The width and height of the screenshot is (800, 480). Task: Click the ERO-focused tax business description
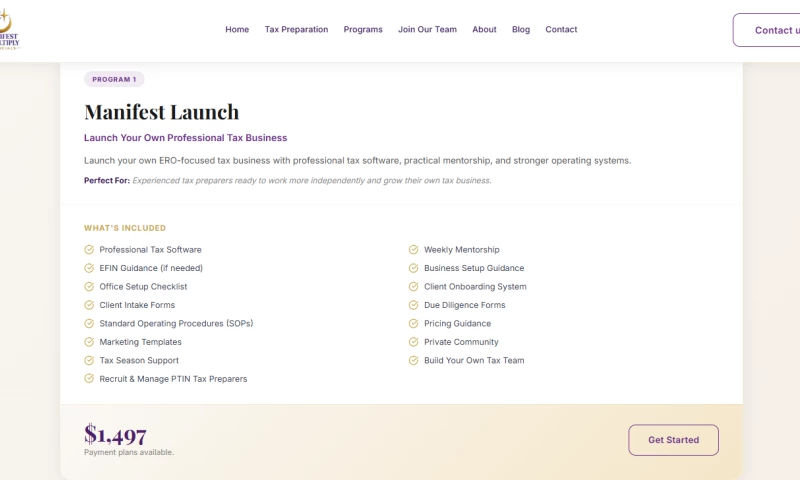[x=358, y=161]
